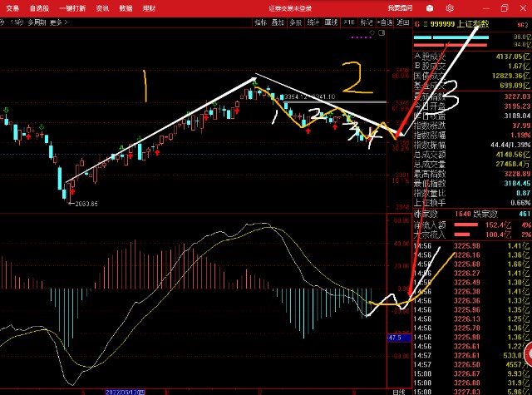The width and height of the screenshot is (532, 395).
Task: Open the 交易 menu
Action: tap(12, 8)
